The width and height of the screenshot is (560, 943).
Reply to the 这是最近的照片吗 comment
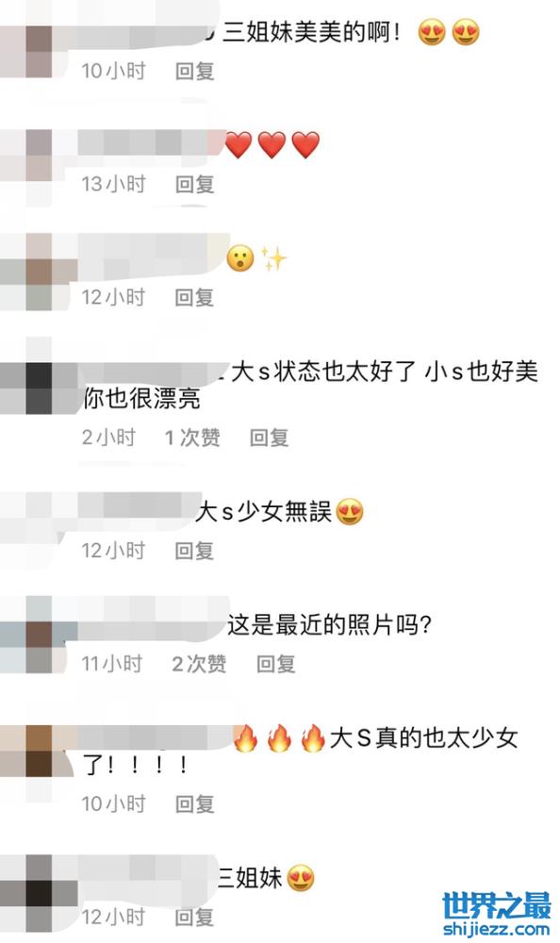[x=275, y=664]
